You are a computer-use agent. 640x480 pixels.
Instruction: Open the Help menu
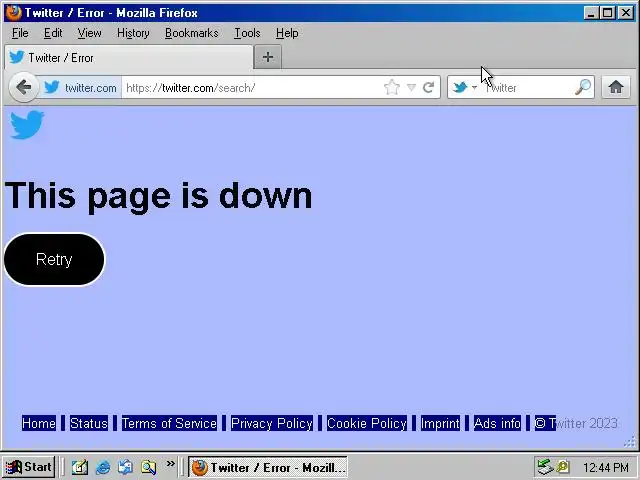pos(287,33)
